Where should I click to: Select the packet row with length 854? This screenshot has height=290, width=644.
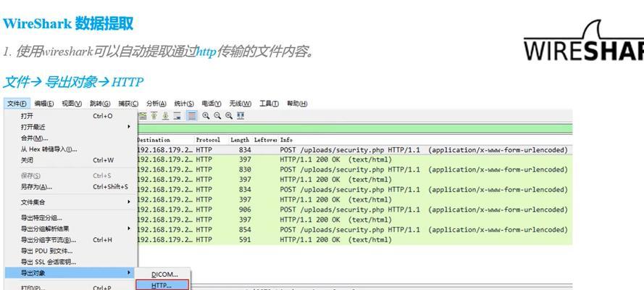(x=354, y=230)
